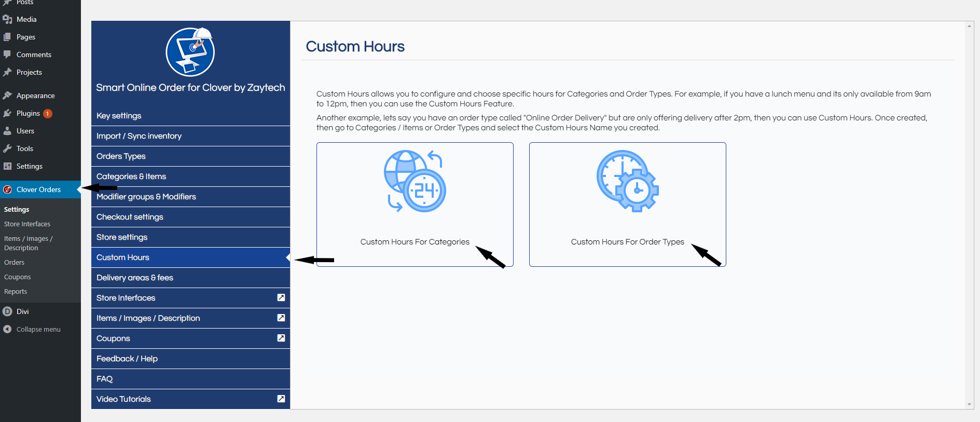Click the Pages icon in admin sidebar
The image size is (980, 422).
(x=7, y=37)
